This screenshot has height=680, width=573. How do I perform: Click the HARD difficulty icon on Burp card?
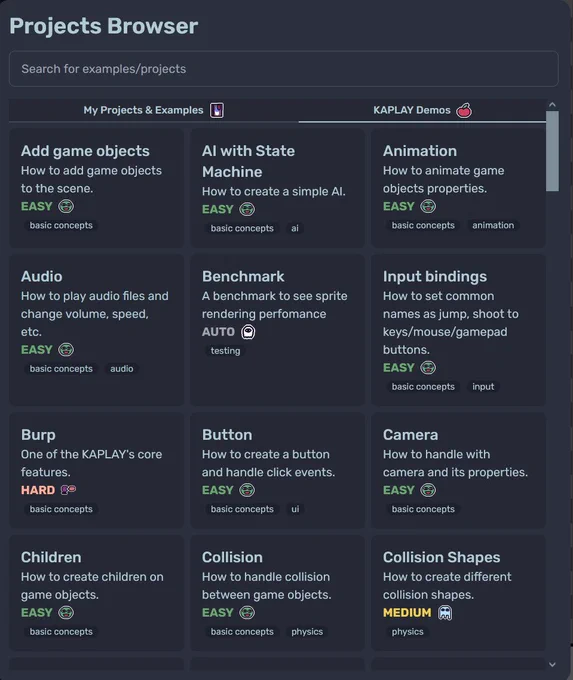[68, 490]
